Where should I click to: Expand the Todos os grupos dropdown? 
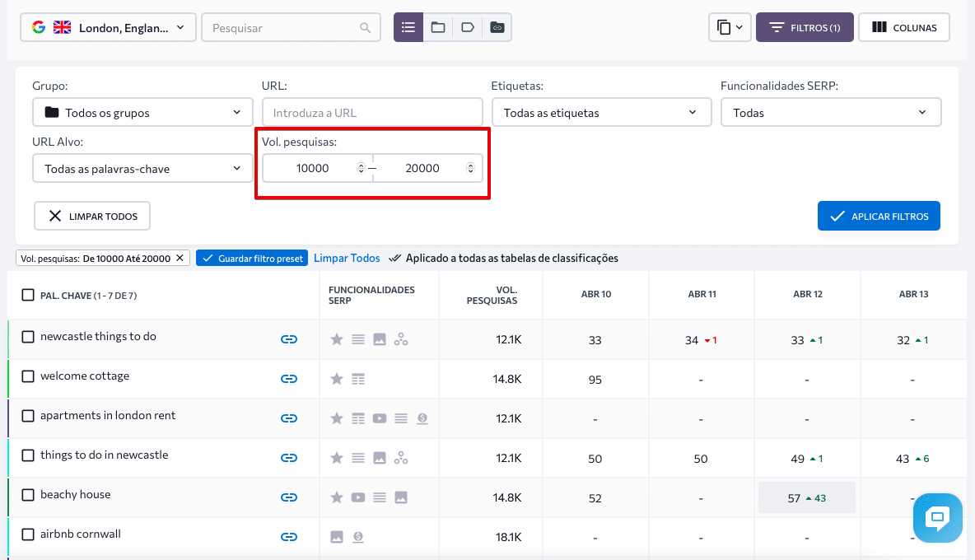point(142,113)
